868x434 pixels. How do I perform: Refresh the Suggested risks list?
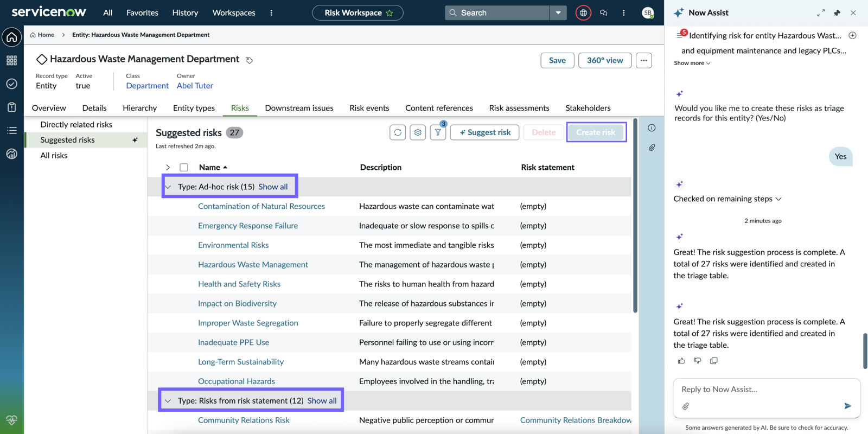(x=398, y=132)
